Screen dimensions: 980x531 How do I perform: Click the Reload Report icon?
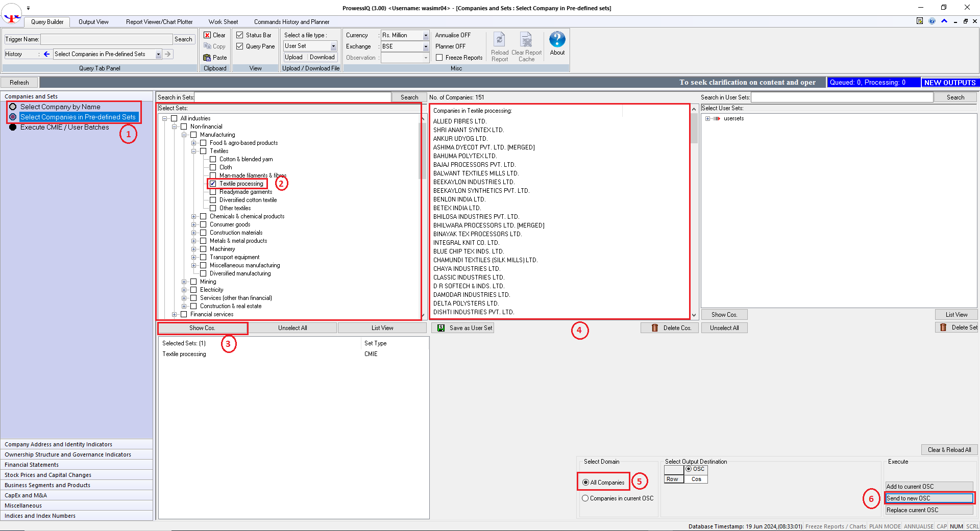(500, 40)
